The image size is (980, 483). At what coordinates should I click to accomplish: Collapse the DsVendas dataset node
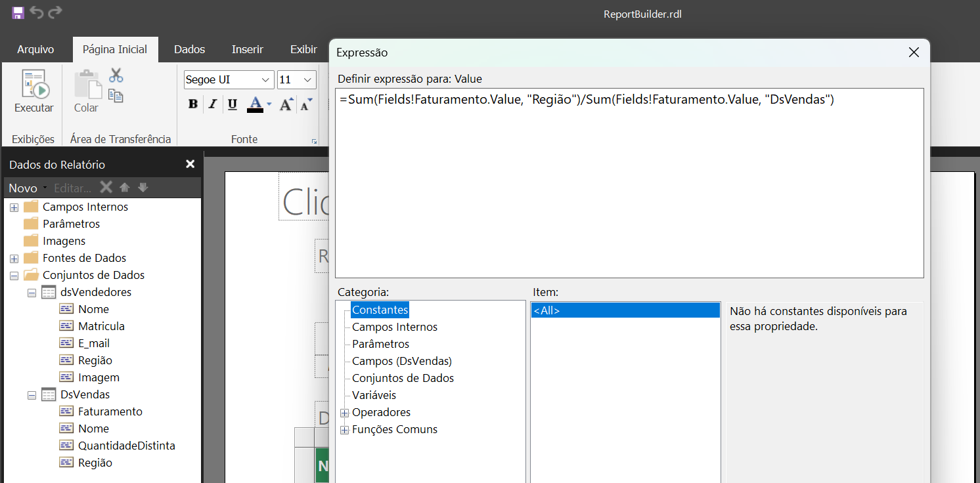(32, 395)
